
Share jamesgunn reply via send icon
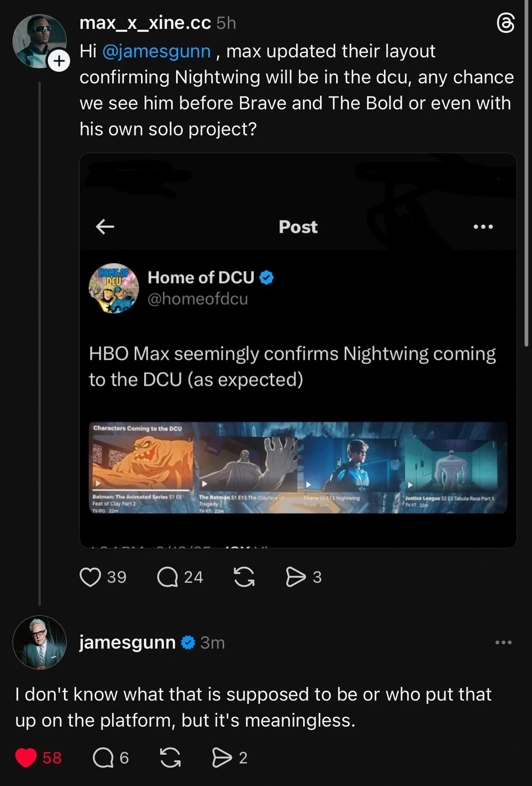(222, 758)
